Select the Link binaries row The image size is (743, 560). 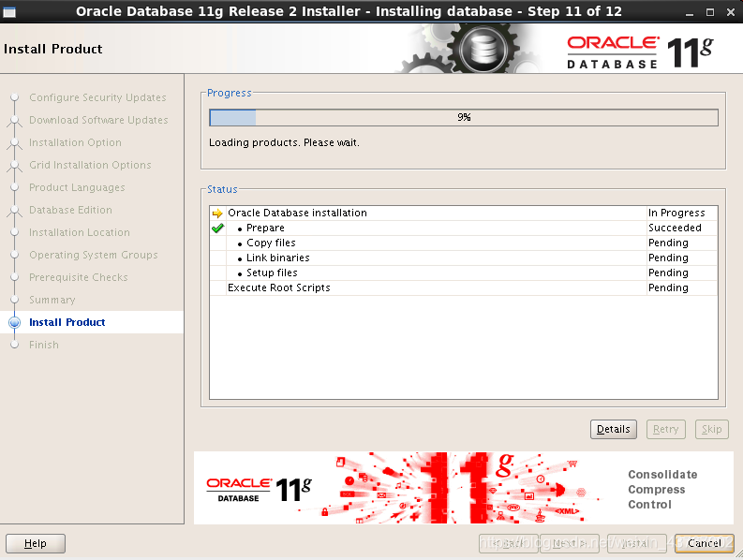click(464, 258)
